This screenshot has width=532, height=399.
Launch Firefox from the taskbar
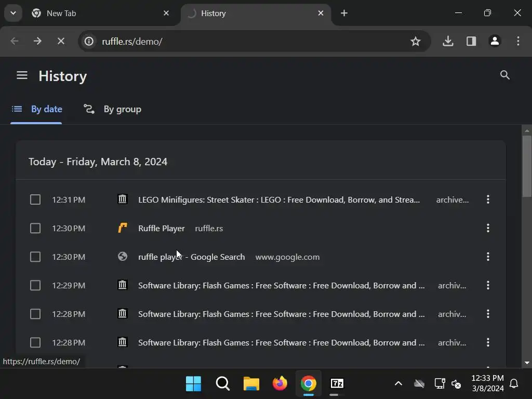pyautogui.click(x=280, y=384)
